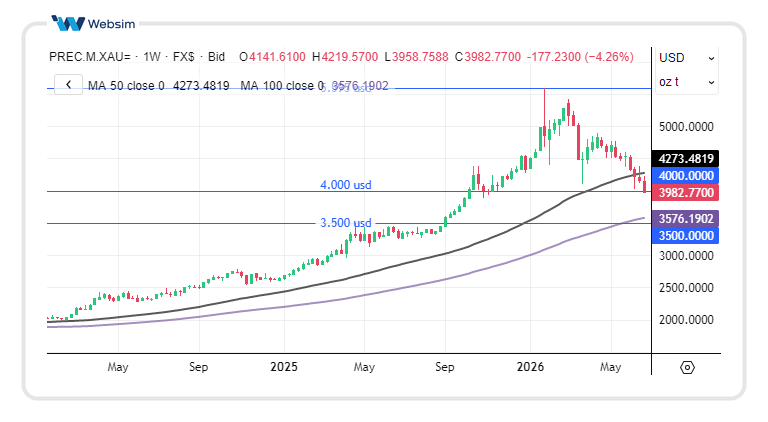Click the 3500.0000 blue price tag
The width and height of the screenshot is (768, 422).
[x=685, y=235]
